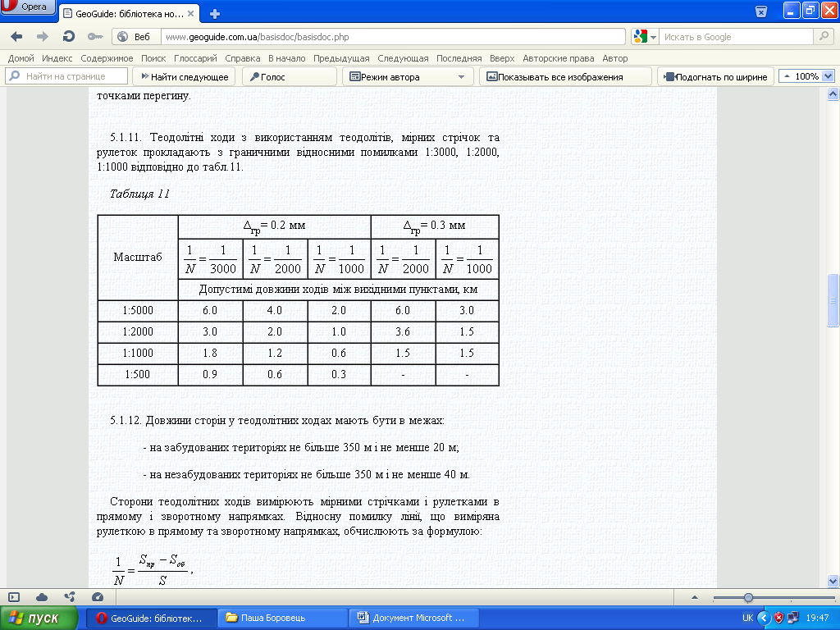This screenshot has height=630, width=840.
Task: Focus the Google search field
Action: click(736, 37)
